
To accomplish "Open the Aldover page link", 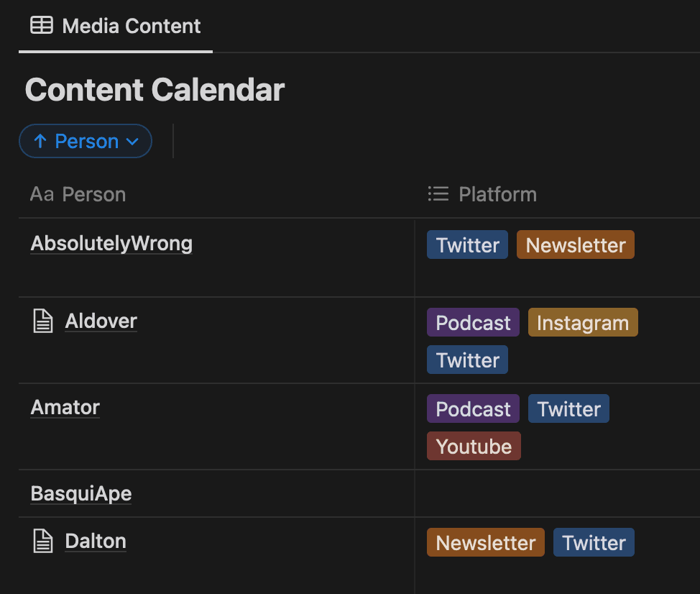I will point(101,321).
